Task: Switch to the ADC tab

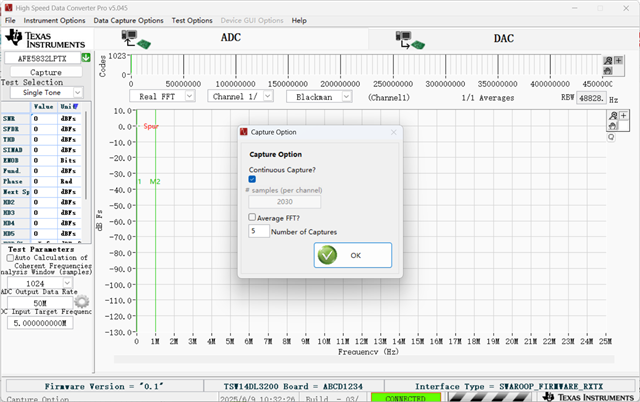Action: 231,38
